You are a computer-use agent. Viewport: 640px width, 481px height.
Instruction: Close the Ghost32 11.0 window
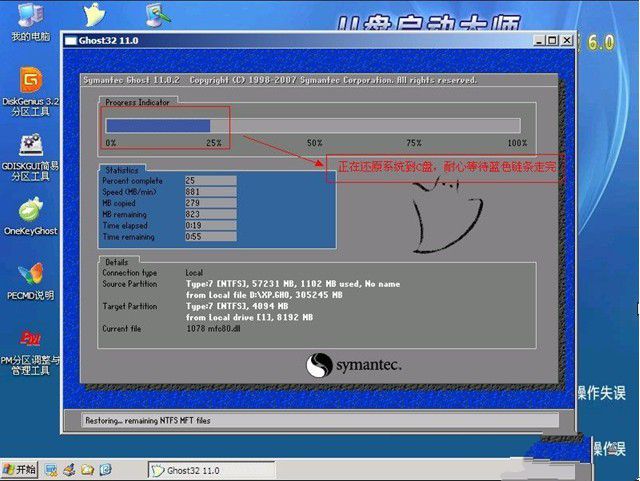click(565, 41)
